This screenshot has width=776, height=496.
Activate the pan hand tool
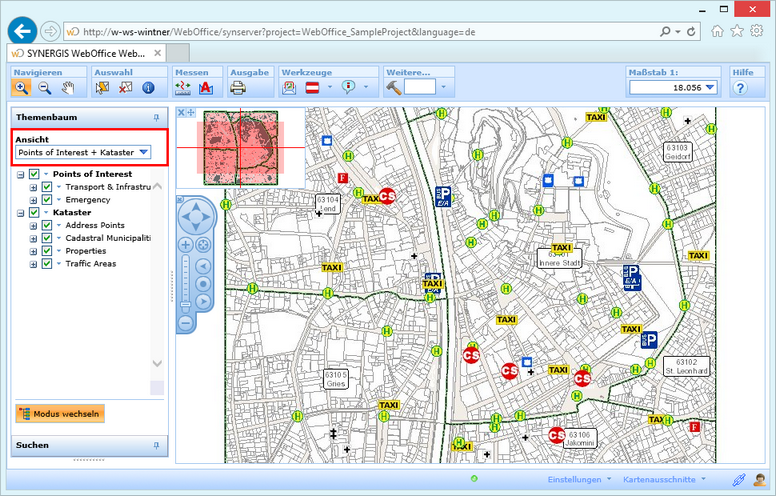click(68, 88)
